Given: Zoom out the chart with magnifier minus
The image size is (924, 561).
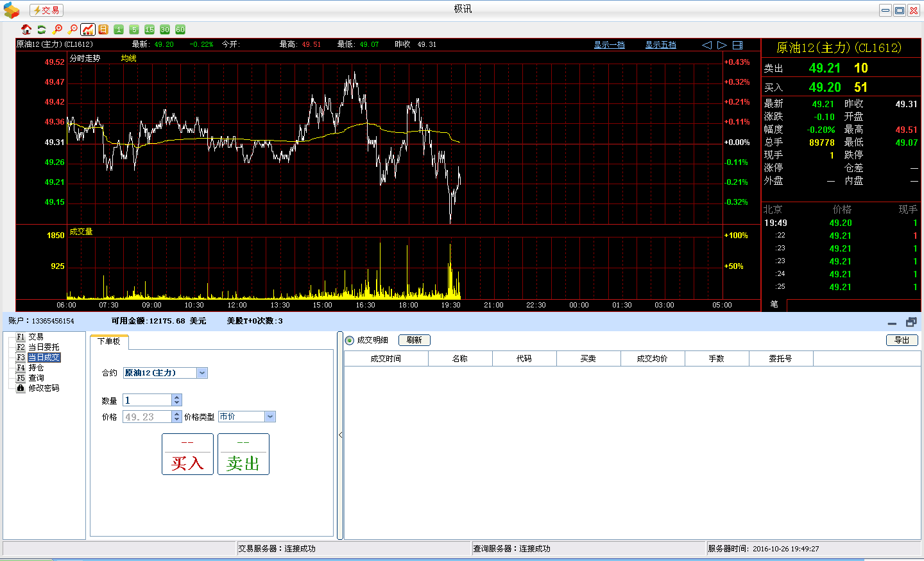Looking at the screenshot, I should 73,30.
